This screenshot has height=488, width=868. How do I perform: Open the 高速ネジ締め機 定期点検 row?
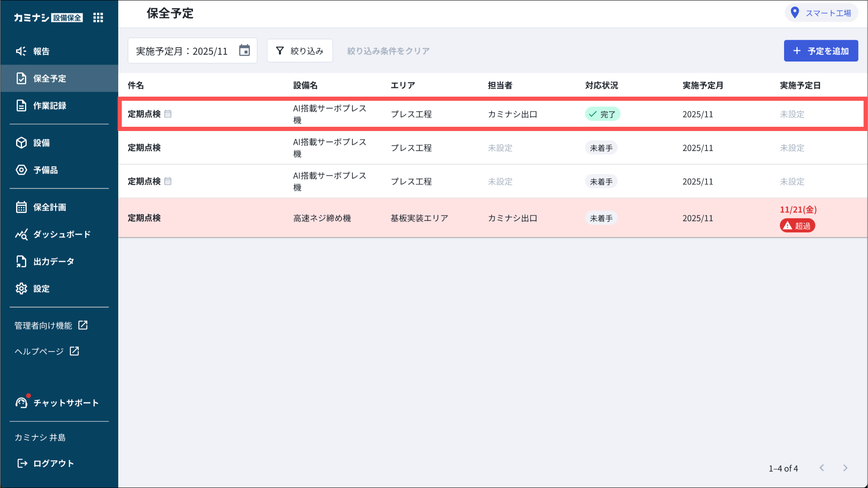click(x=144, y=218)
